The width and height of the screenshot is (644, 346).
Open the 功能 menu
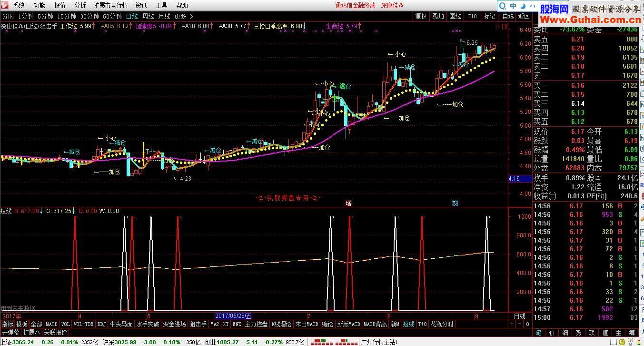click(40, 5)
